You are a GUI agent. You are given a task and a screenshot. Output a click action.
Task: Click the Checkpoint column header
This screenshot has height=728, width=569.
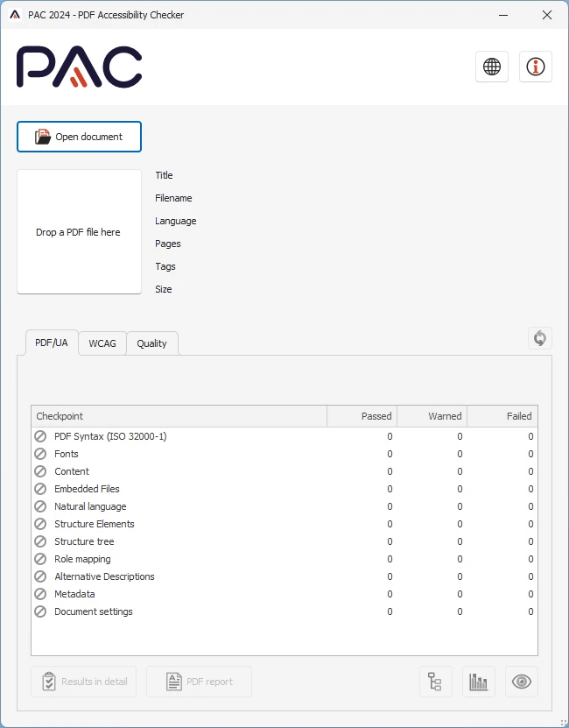pos(179,416)
